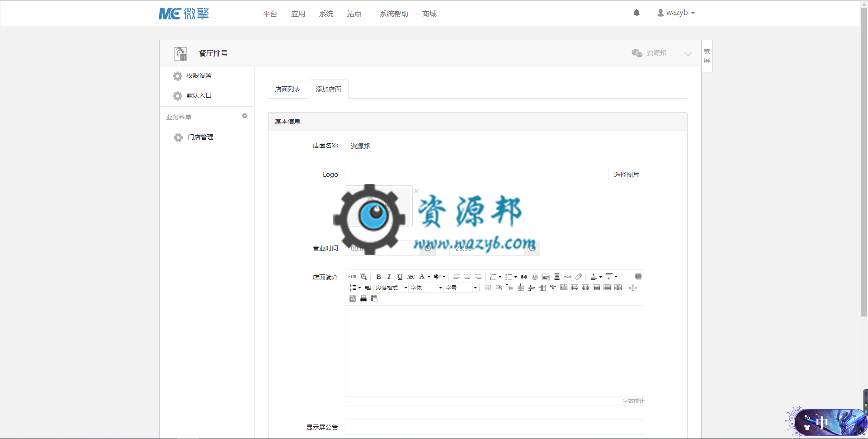Align text left in editor
The height and width of the screenshot is (439, 868).
point(457,277)
